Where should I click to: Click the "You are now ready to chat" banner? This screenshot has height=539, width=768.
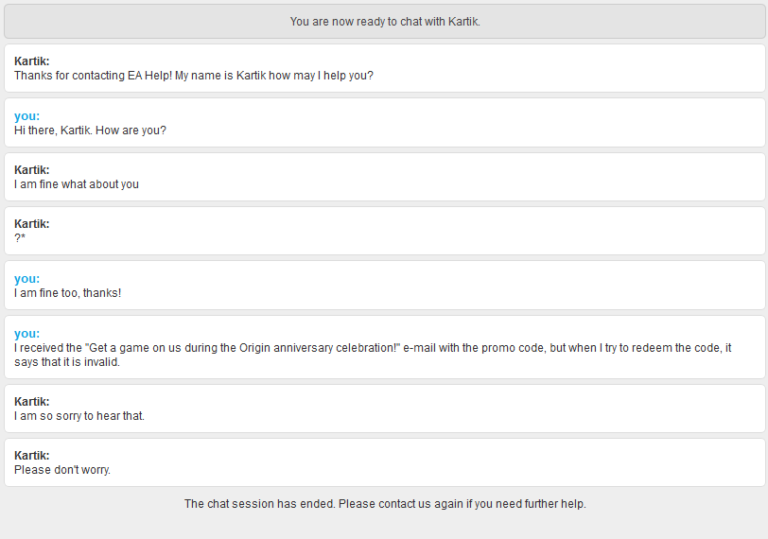click(x=384, y=21)
